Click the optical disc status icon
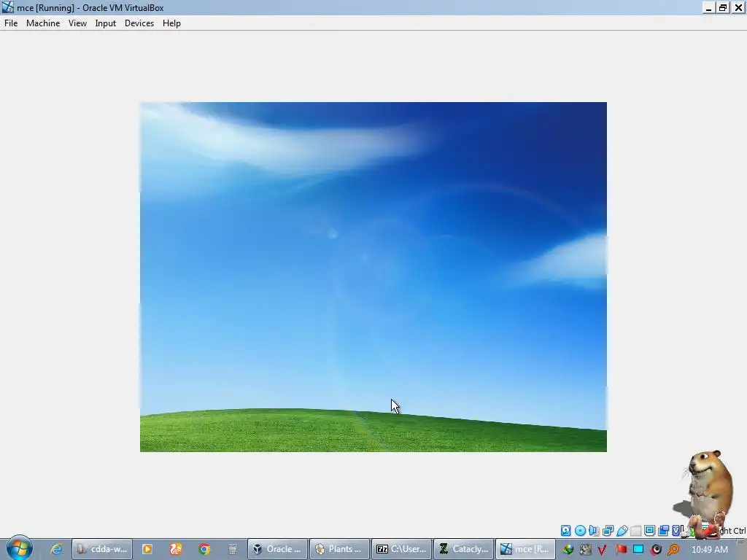The image size is (747, 560). click(x=580, y=531)
